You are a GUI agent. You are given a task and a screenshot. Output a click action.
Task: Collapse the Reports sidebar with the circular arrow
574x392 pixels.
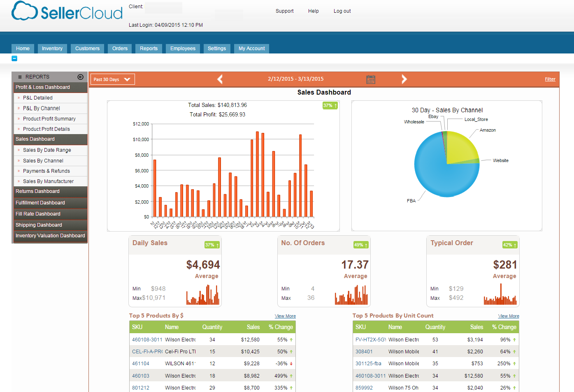point(80,77)
